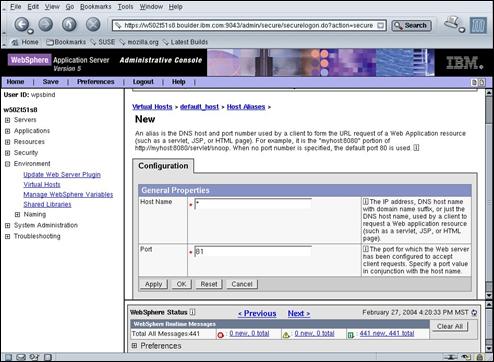494x362 pixels.
Task: Open the Tools menu
Action: [125, 7]
